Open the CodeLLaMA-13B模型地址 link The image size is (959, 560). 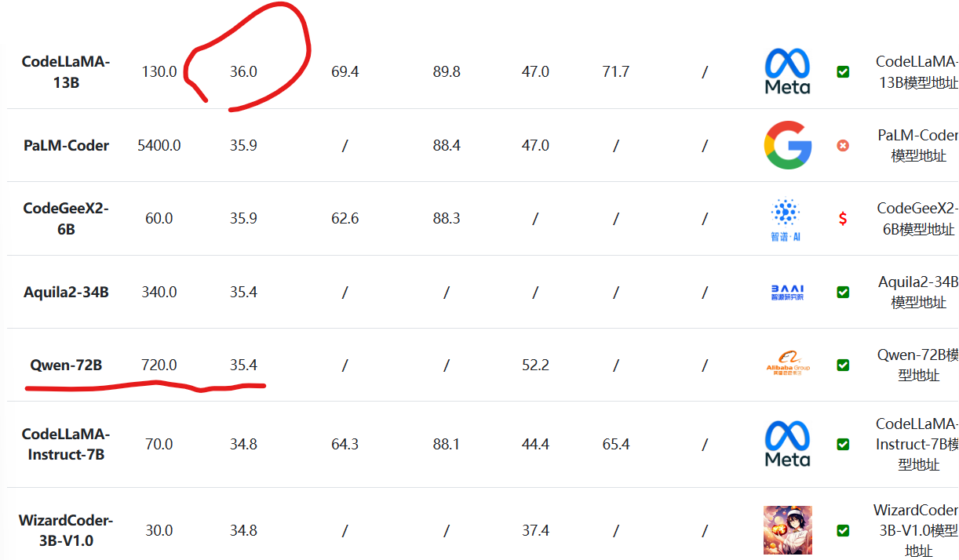coord(917,71)
